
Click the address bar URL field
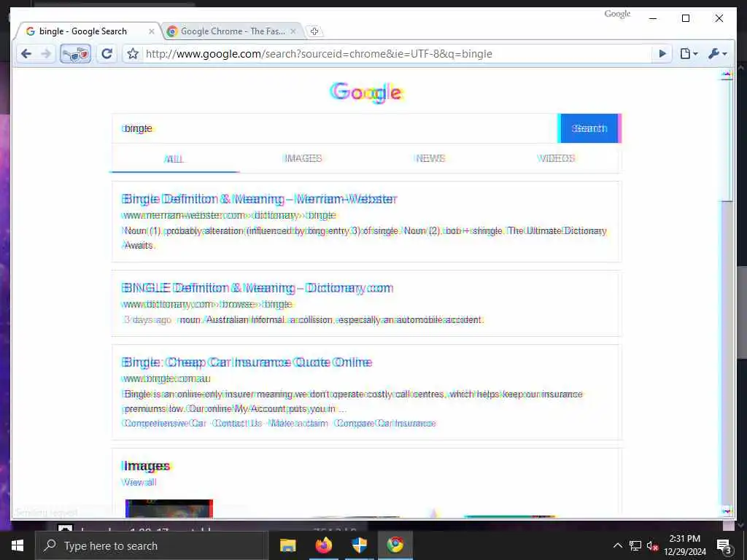tap(396, 54)
